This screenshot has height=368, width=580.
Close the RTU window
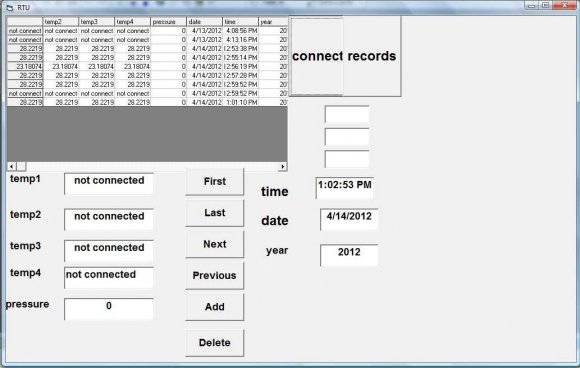point(564,5)
